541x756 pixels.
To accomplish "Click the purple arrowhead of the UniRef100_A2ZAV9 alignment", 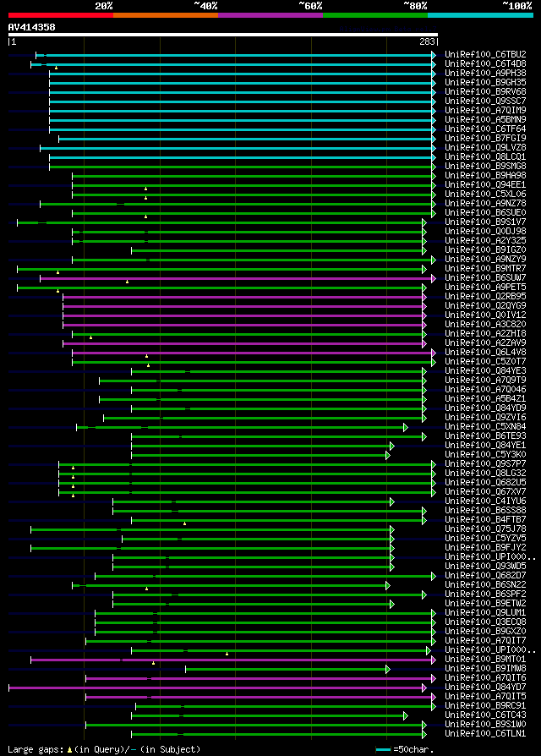I will 424,344.
